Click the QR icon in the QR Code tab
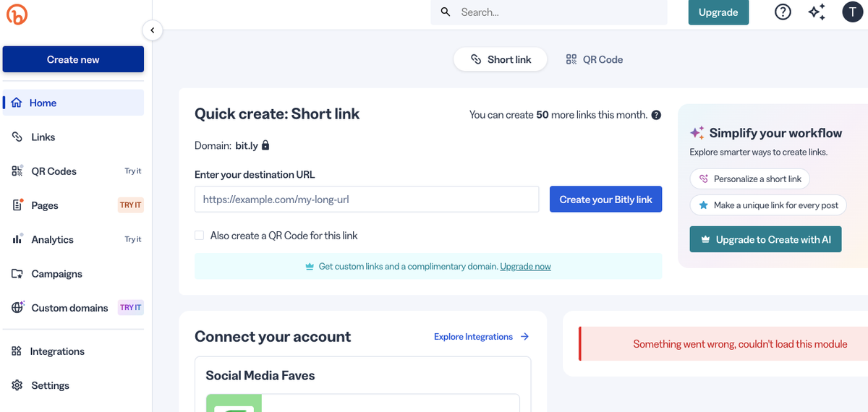 [571, 59]
